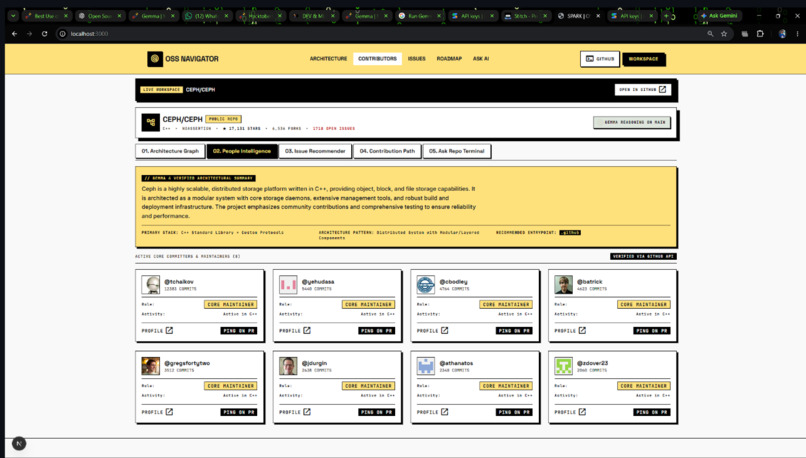Click Ping on PR for @athanatos

(x=514, y=412)
